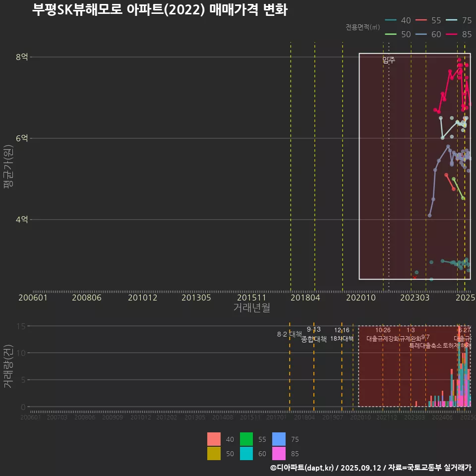The width and height of the screenshot is (476, 476).
Task: Click the 6억 y-axis label
Action: 22,138
